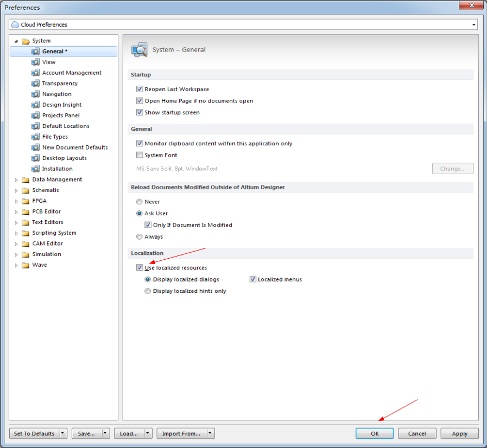Click the View page icon in tree

point(35,62)
